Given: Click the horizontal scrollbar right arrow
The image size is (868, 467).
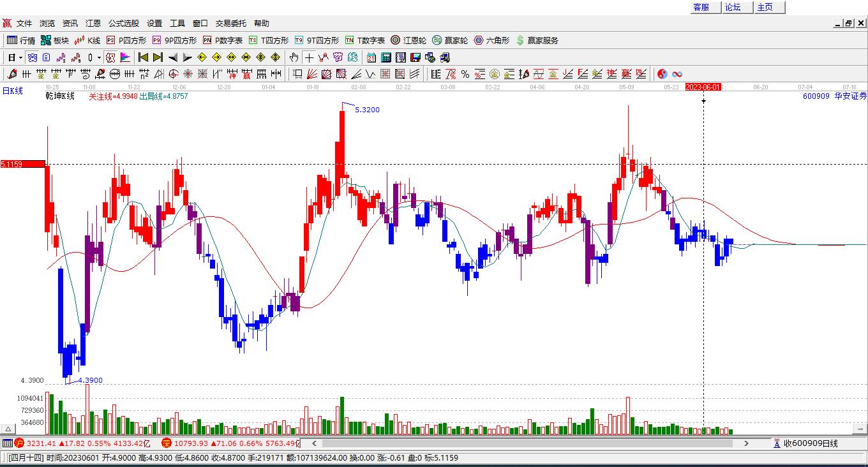Looking at the screenshot, I should coord(747,443).
